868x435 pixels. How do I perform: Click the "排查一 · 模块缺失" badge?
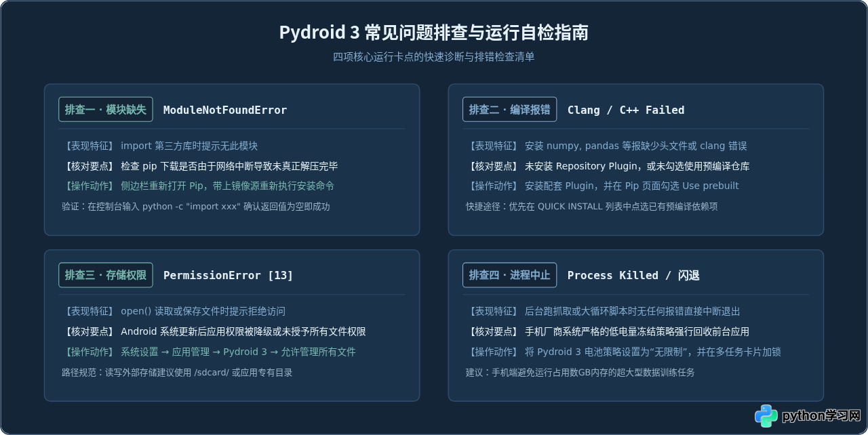click(106, 109)
